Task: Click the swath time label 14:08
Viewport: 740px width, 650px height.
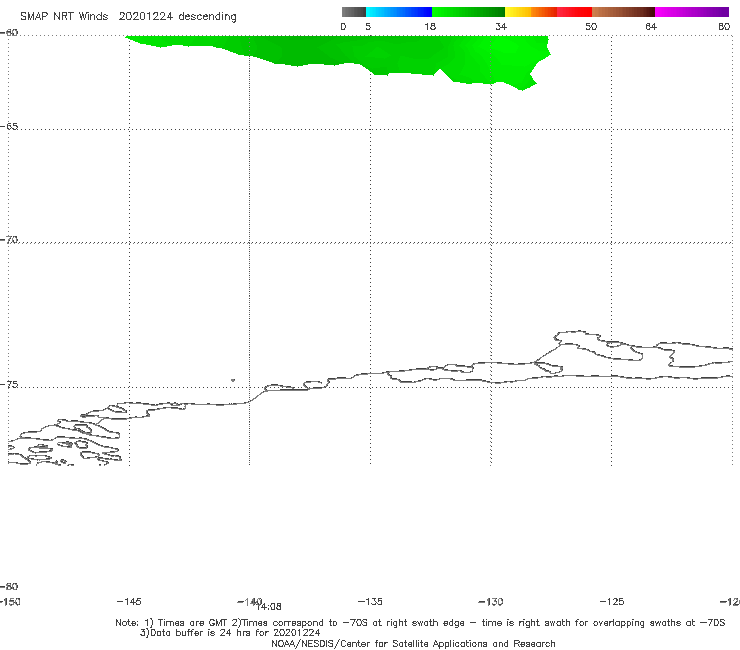Action: 269,607
